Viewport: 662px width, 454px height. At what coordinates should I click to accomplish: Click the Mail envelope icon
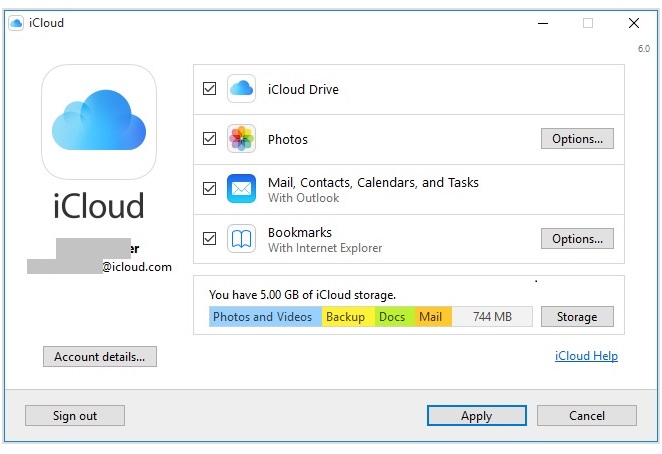(241, 188)
